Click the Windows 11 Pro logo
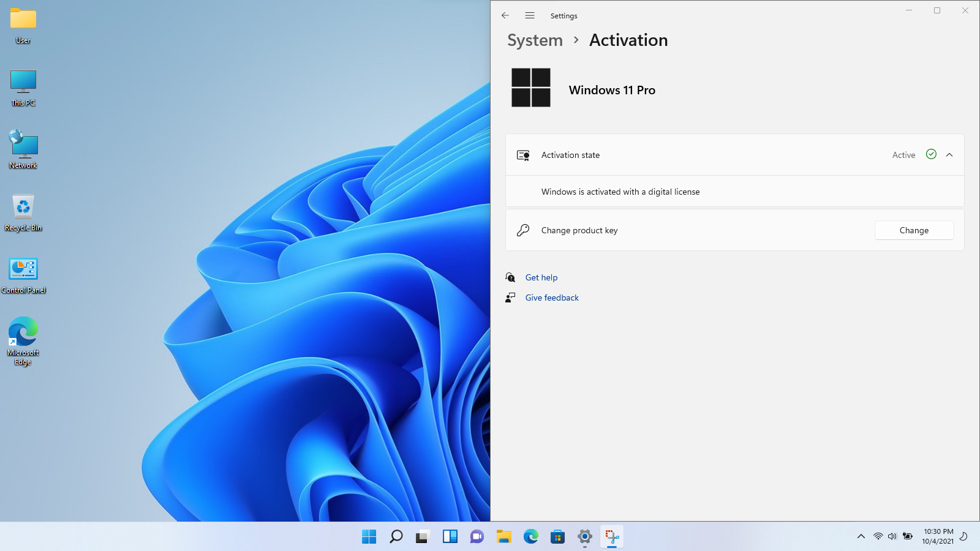The height and width of the screenshot is (551, 980). (531, 88)
